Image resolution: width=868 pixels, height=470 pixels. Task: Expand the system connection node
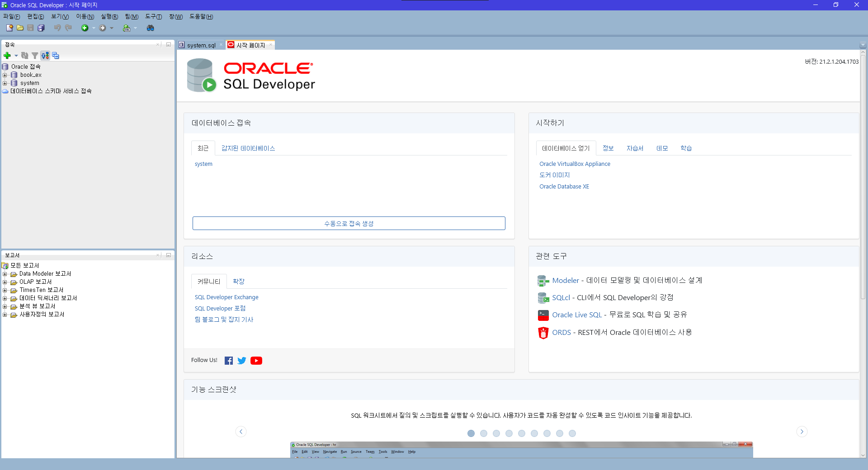point(5,83)
